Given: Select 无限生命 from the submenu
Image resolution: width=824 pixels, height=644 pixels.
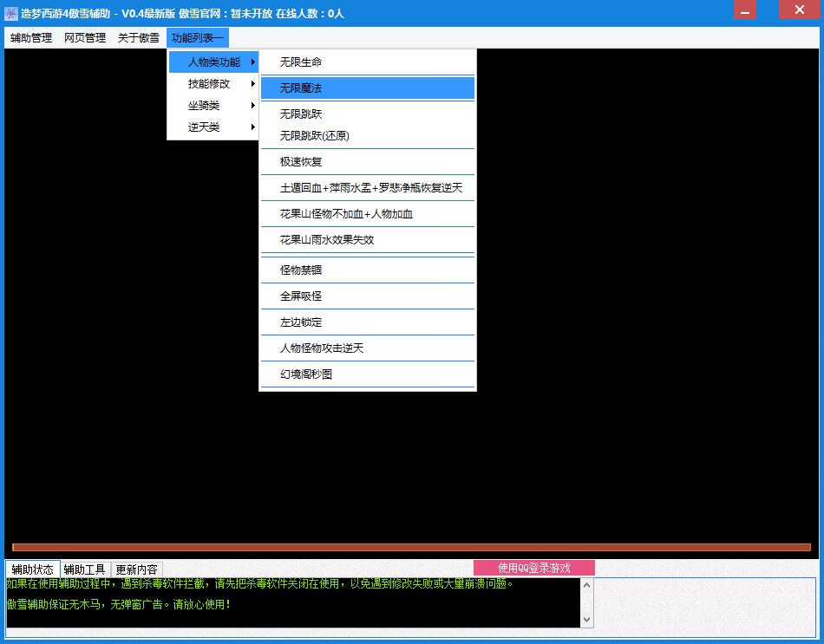Looking at the screenshot, I should coord(301,62).
